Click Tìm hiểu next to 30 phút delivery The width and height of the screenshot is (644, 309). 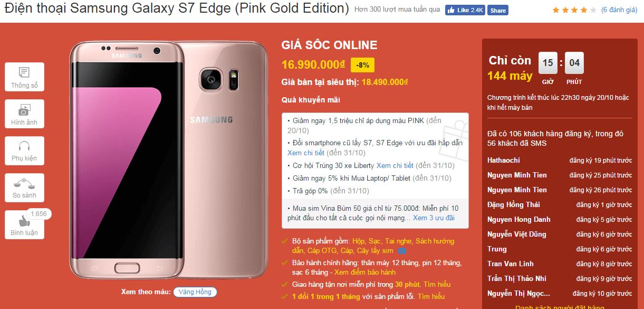[x=437, y=284]
